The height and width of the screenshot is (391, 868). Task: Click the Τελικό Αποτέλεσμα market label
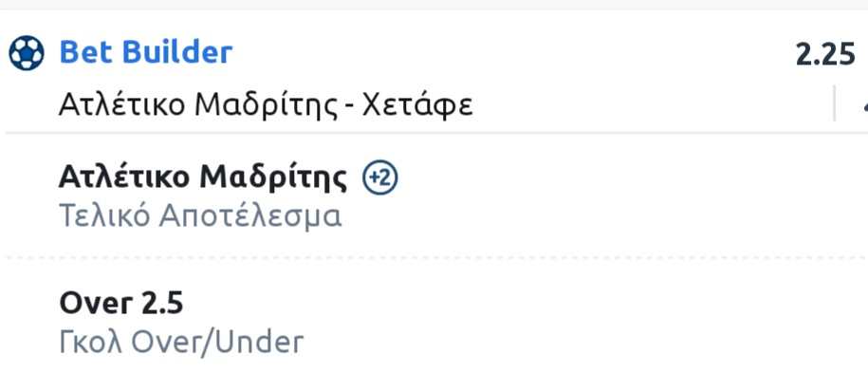click(x=200, y=216)
